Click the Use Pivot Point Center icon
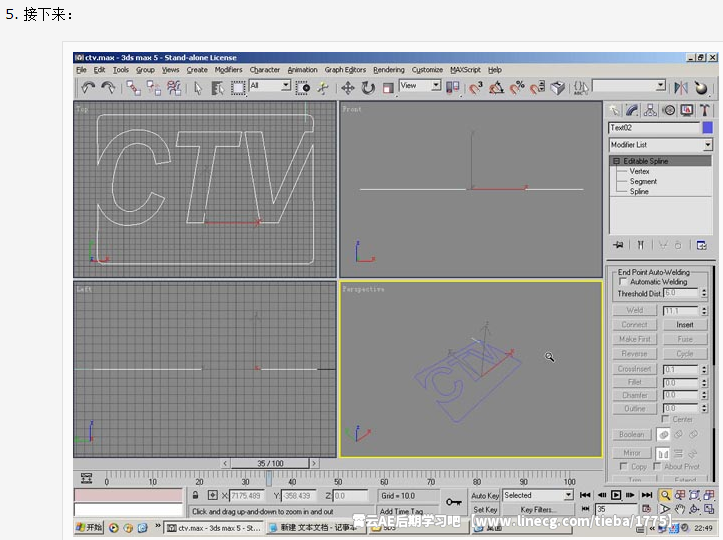723x540 pixels. (x=453, y=88)
